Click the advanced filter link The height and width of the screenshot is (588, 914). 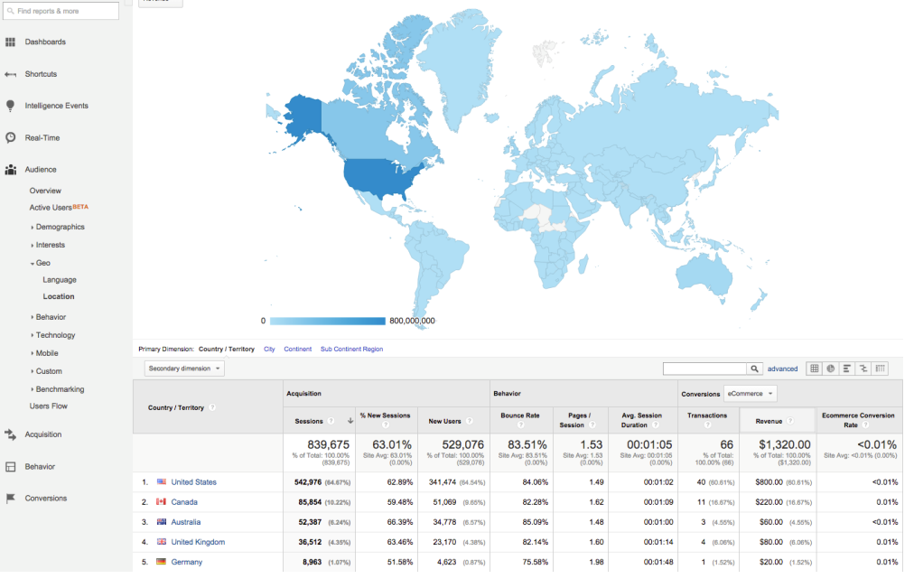[x=782, y=369]
